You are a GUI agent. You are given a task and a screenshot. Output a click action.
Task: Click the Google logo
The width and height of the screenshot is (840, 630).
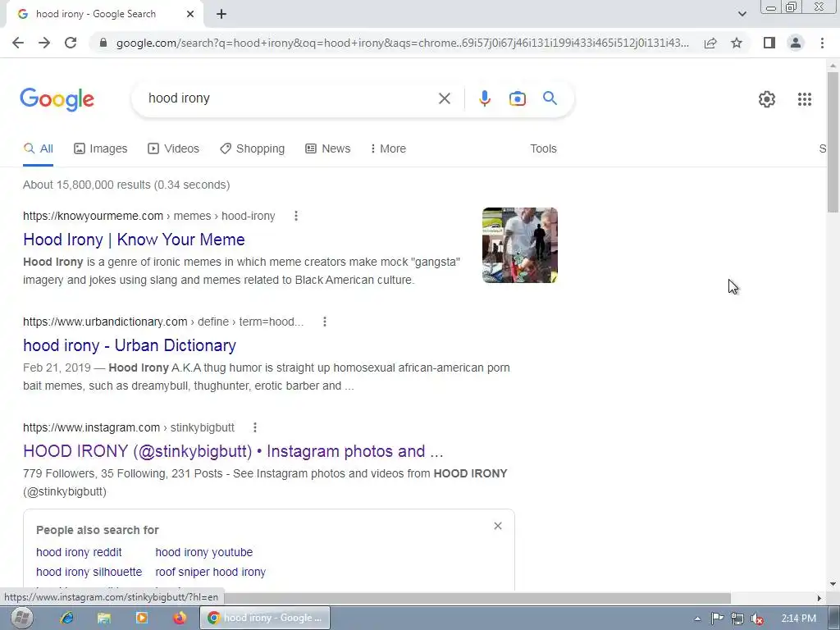[57, 99]
